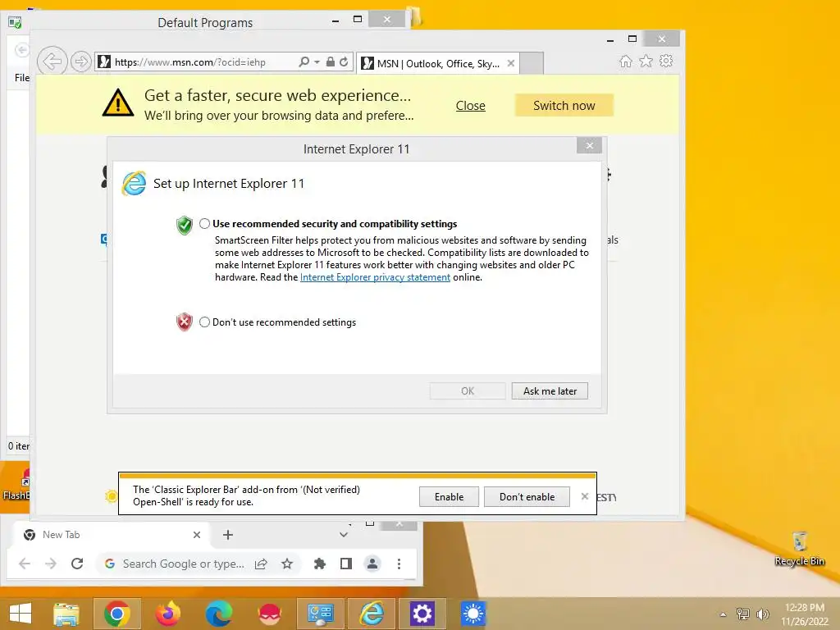This screenshot has width=840, height=630.
Task: Launch Firefox from taskbar
Action: click(167, 614)
